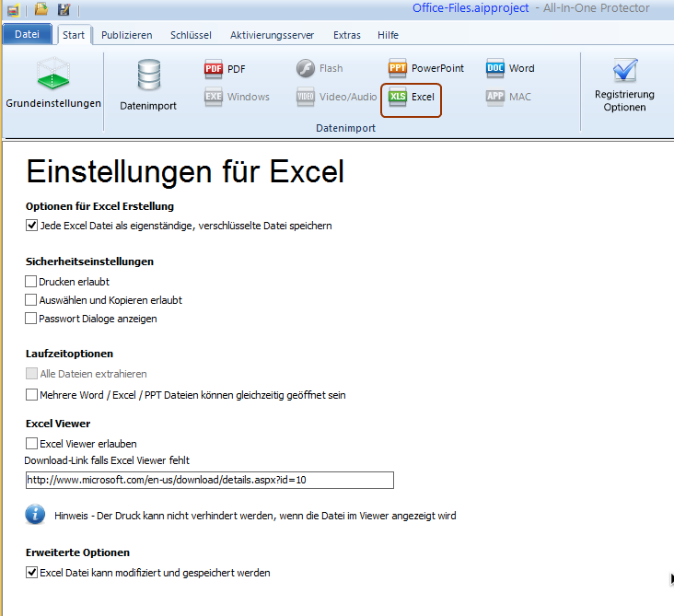This screenshot has height=616, width=674.
Task: Open Registrierung Optionen checkmark icon
Action: point(624,72)
